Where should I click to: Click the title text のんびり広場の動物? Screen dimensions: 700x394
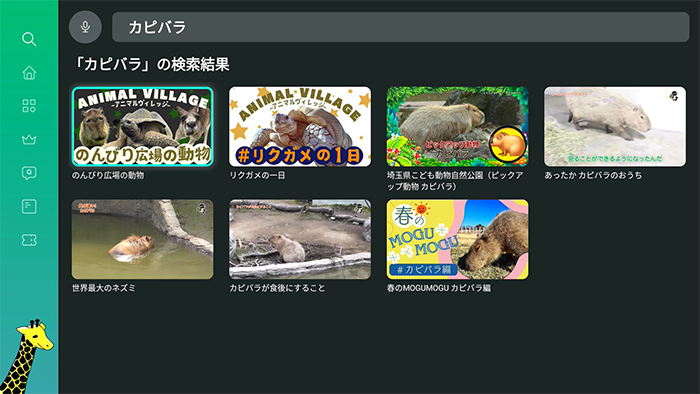click(x=108, y=175)
